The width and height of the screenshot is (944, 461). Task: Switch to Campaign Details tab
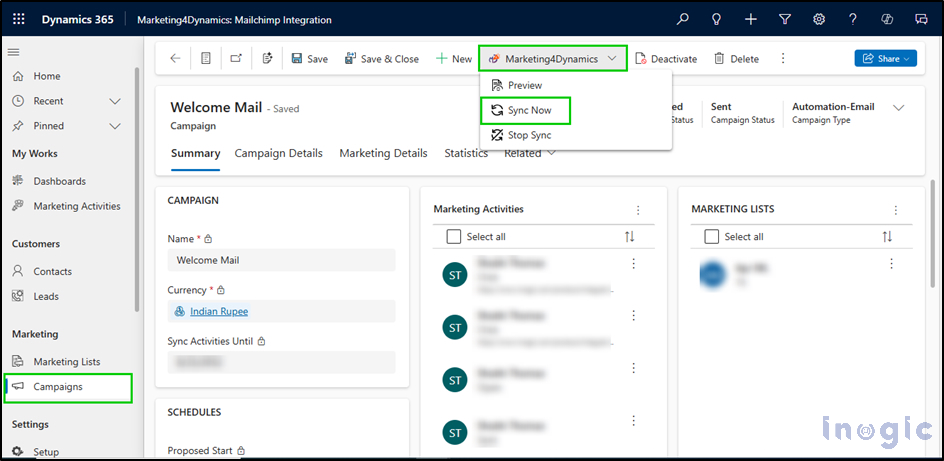tap(279, 153)
